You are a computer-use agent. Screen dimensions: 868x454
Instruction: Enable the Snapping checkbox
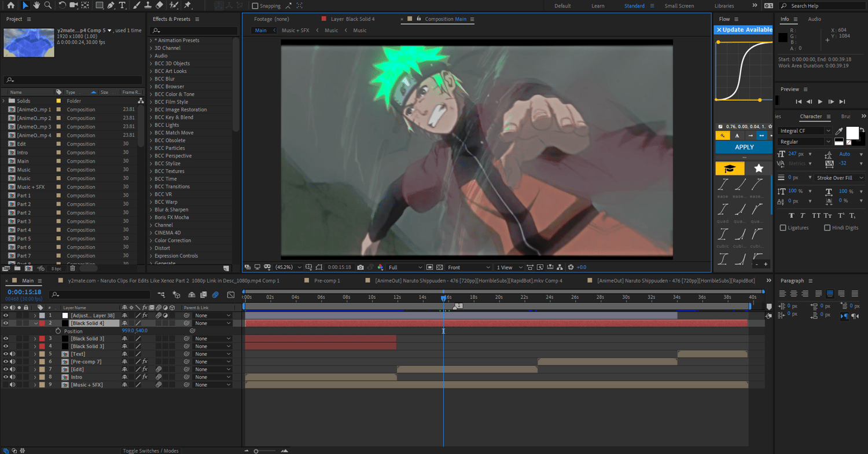[255, 6]
